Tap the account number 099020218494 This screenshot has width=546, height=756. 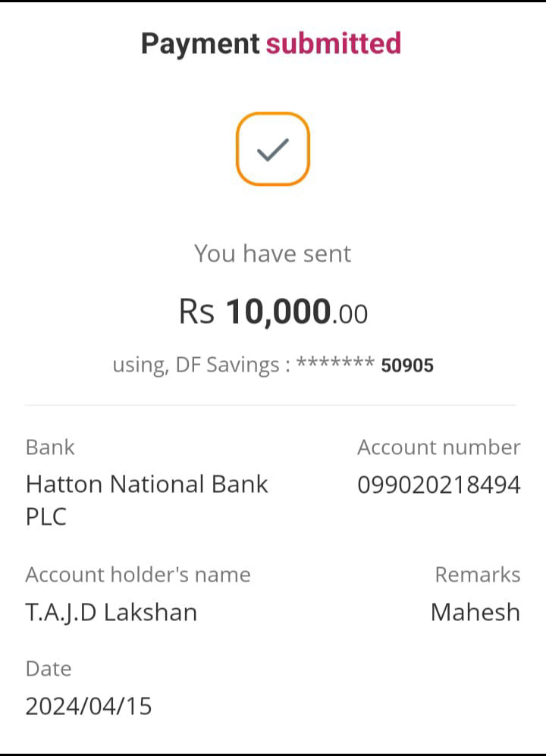coord(438,485)
